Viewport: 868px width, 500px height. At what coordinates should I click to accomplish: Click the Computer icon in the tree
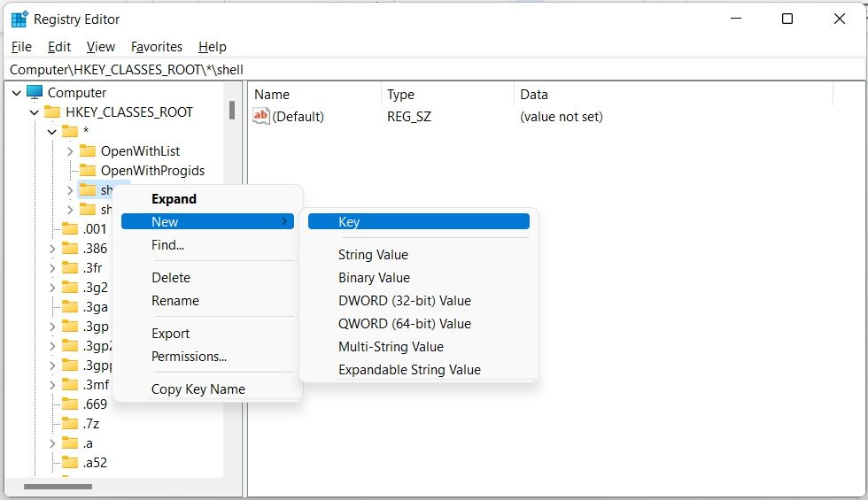click(35, 92)
